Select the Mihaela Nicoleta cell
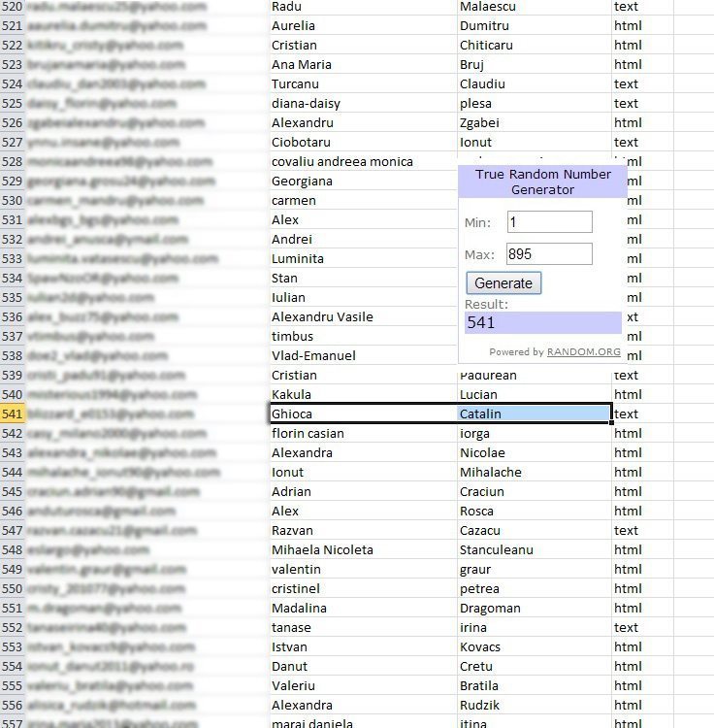Image resolution: width=714 pixels, height=728 pixels. [x=363, y=549]
